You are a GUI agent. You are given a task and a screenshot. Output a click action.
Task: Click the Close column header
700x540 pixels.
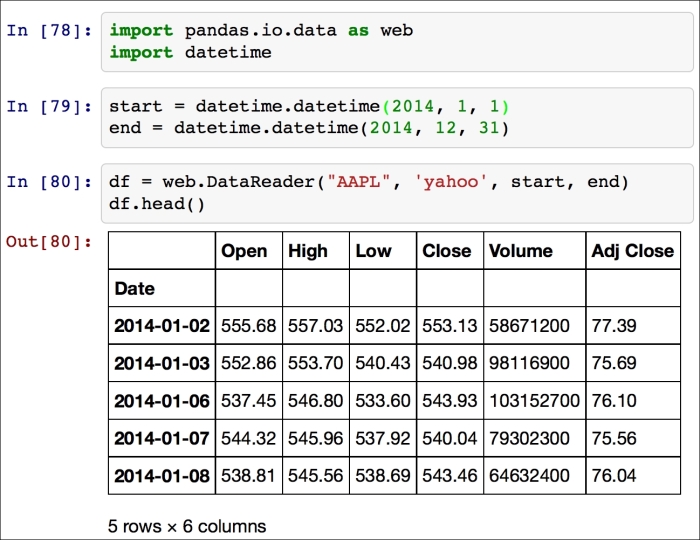[x=446, y=251]
